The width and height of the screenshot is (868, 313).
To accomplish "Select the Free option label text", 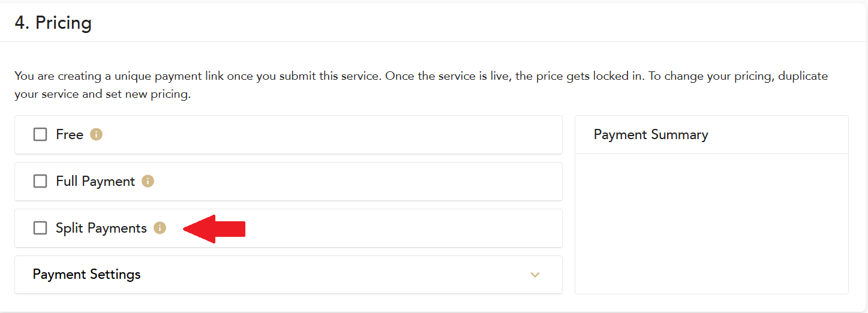I will [x=70, y=134].
